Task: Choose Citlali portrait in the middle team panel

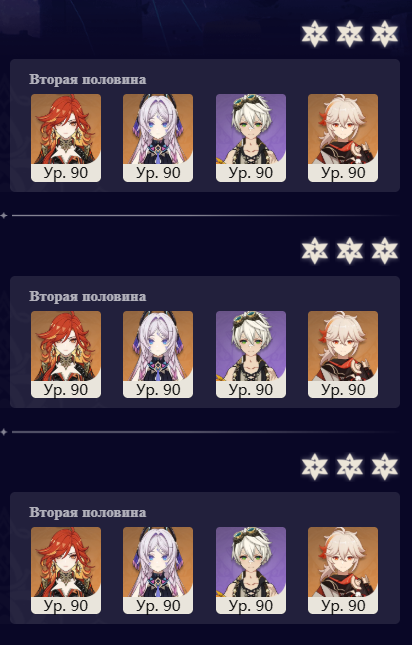Action: click(158, 355)
